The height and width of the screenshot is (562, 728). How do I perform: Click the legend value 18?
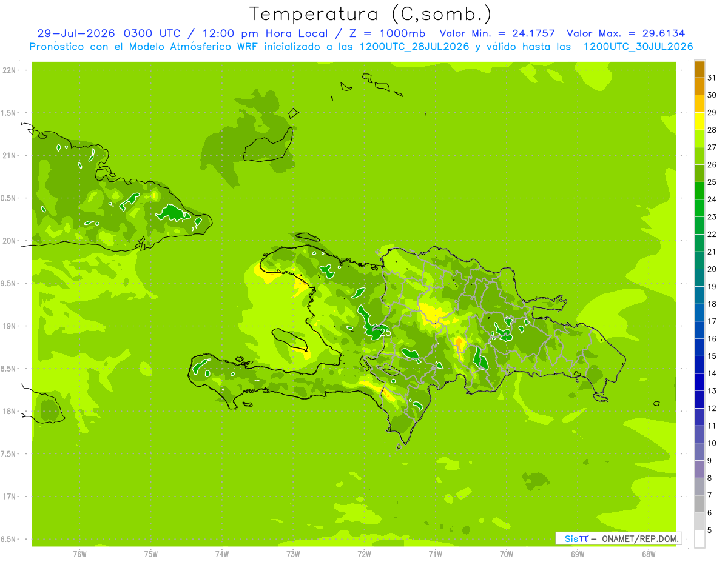[x=712, y=304]
